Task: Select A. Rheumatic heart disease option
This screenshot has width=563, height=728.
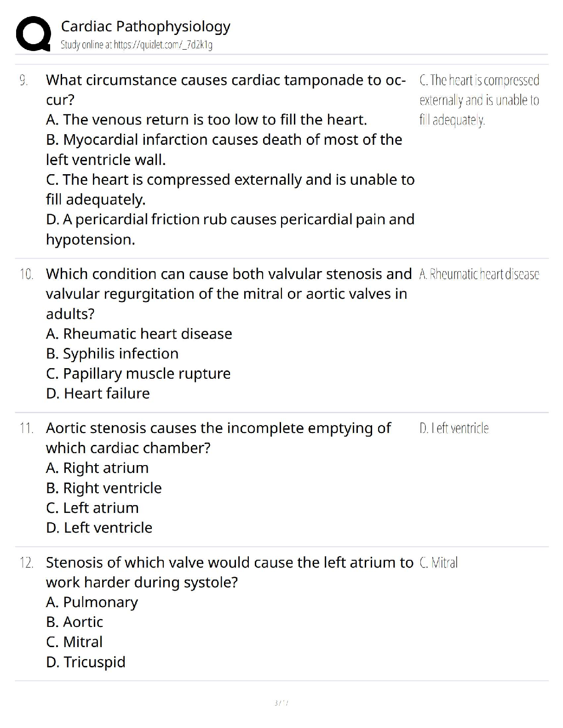Action: [139, 334]
